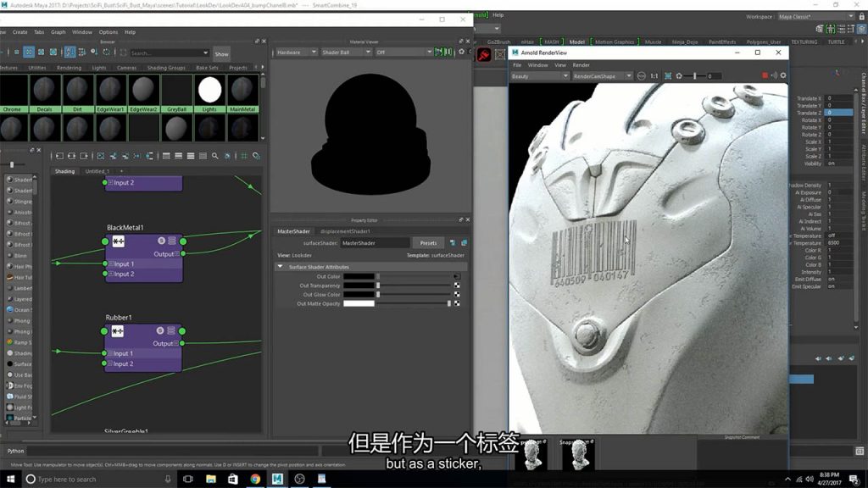Click the green render toggle icon in Material Viewer
This screenshot has width=868, height=488.
point(438,52)
